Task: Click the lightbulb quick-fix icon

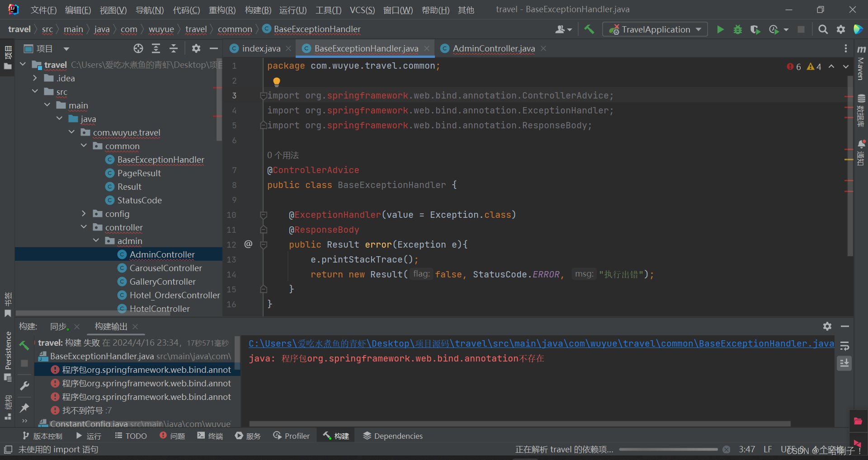Action: (277, 82)
